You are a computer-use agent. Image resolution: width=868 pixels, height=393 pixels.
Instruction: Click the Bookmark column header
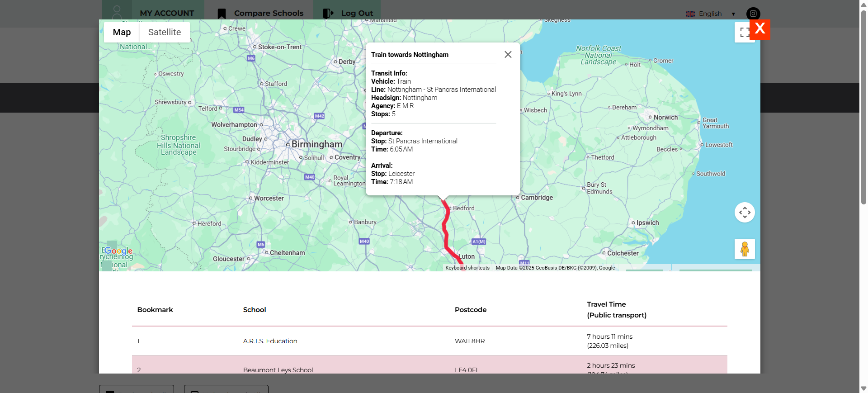click(155, 310)
